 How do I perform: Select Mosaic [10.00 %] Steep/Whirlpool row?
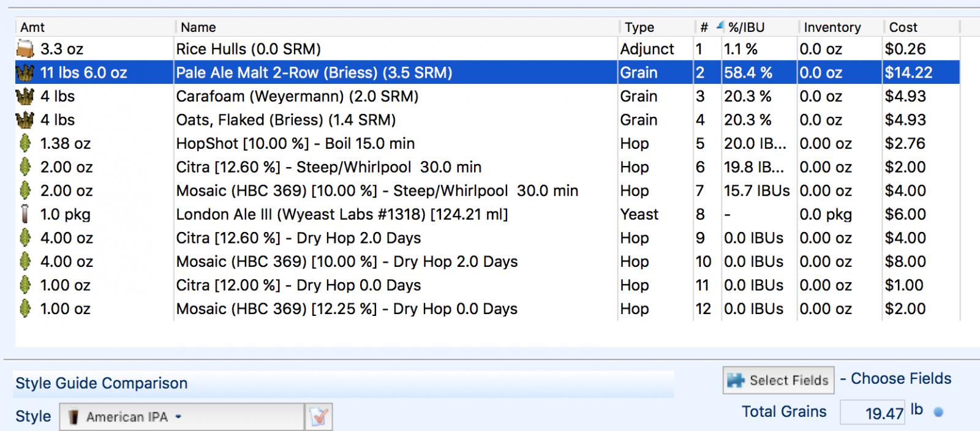488,191
